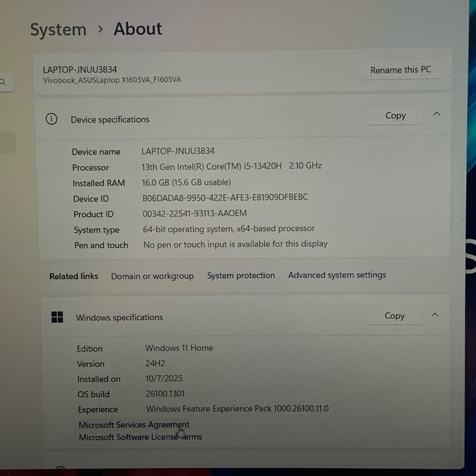Click the Device ID value text

click(225, 198)
